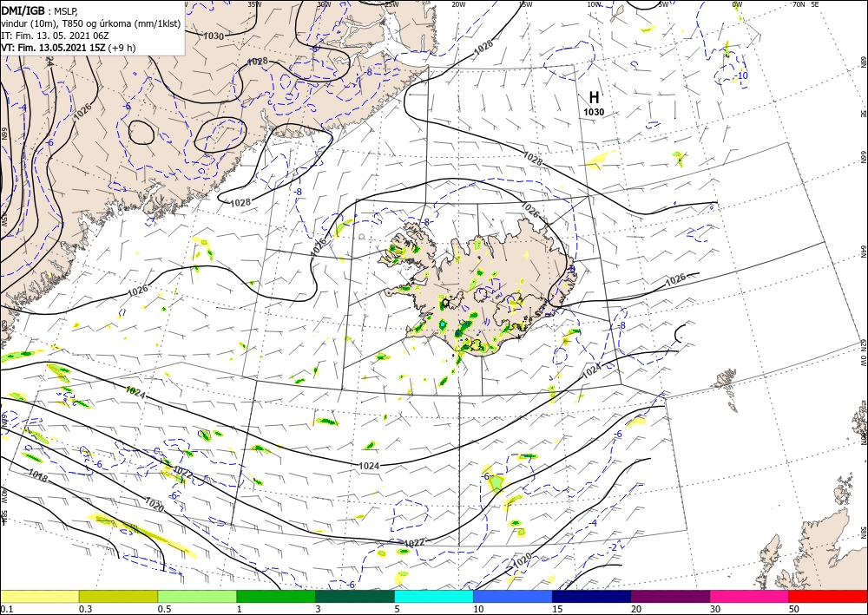Click the yellow 0.1–0.3 mm legend swatch
This screenshot has width=868, height=615.
click(39, 596)
